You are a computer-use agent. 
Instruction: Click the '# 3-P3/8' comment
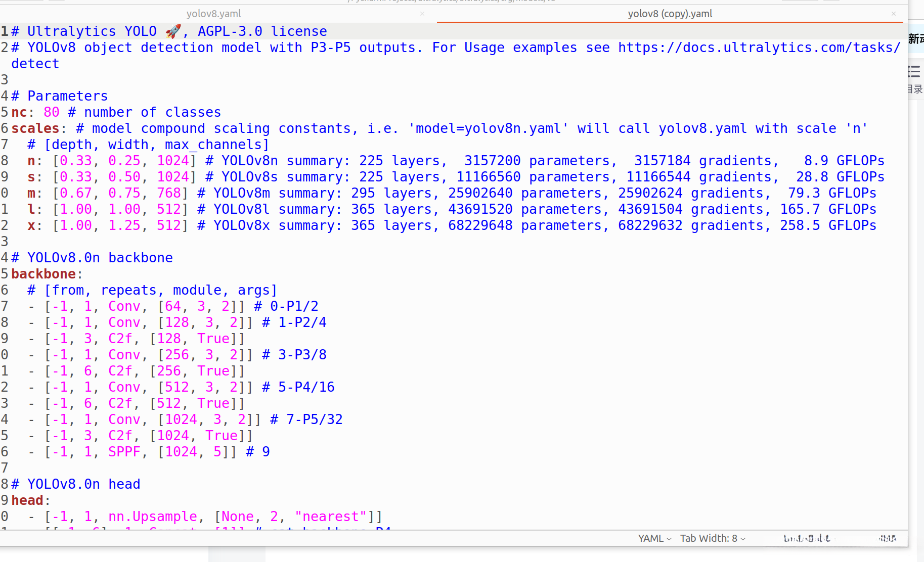(x=294, y=355)
